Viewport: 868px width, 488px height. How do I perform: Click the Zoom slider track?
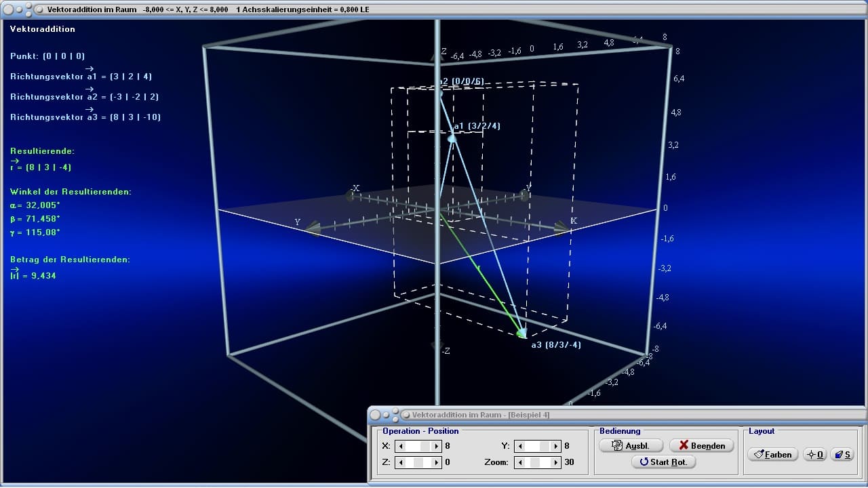(x=538, y=462)
